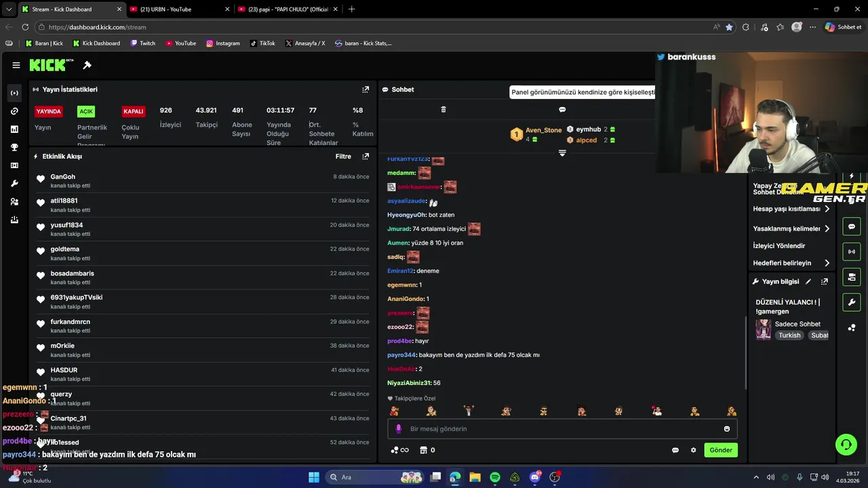Open the hamburger menu beside the Kick logo

[16, 65]
